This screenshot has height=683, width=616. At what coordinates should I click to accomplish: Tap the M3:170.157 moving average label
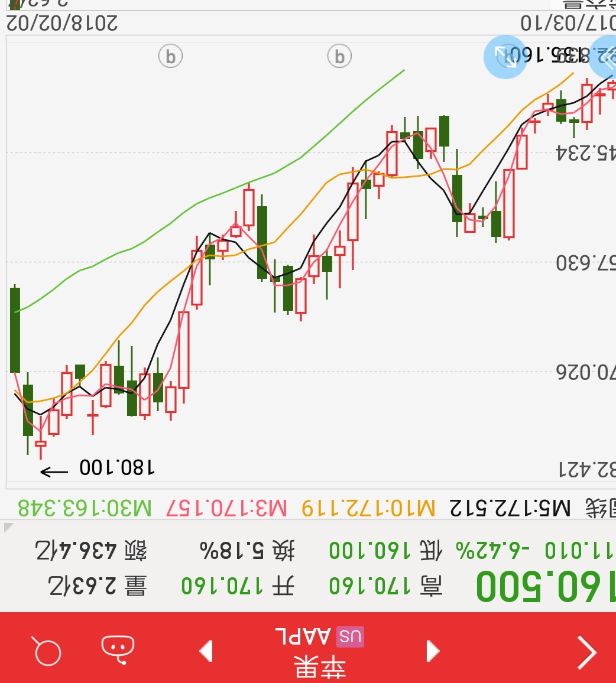click(x=226, y=508)
